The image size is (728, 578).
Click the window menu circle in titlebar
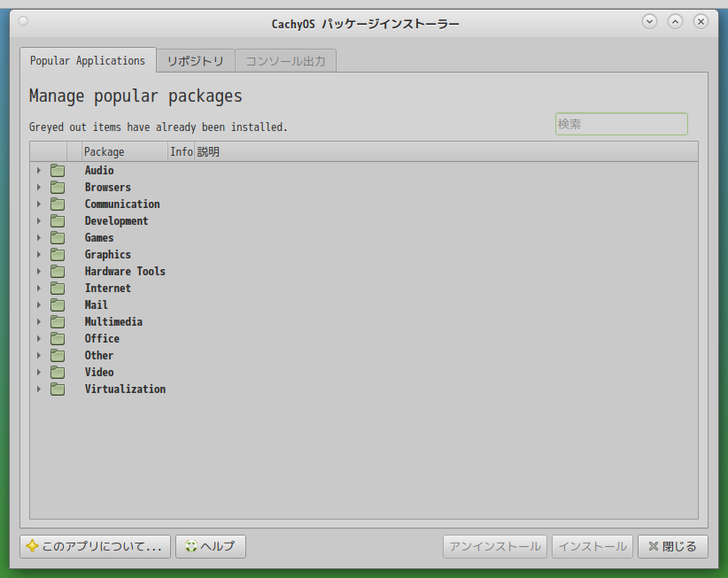[x=23, y=21]
